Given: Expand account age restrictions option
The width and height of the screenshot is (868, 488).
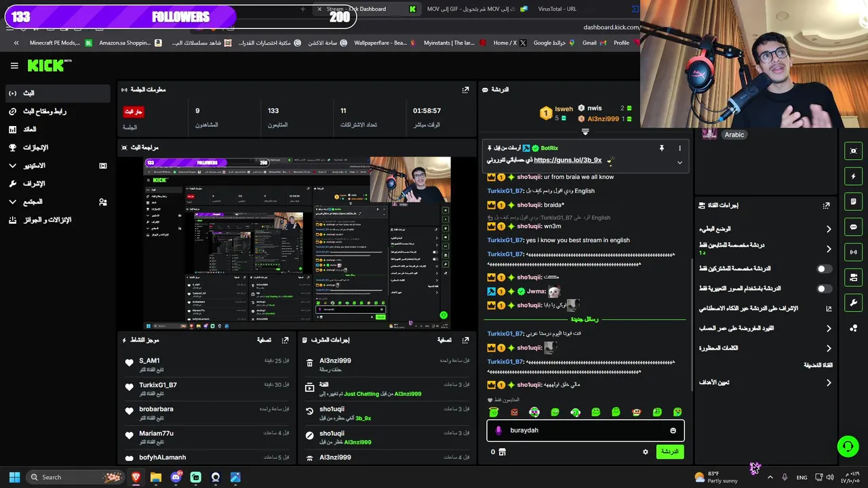Looking at the screenshot, I should [x=828, y=329].
